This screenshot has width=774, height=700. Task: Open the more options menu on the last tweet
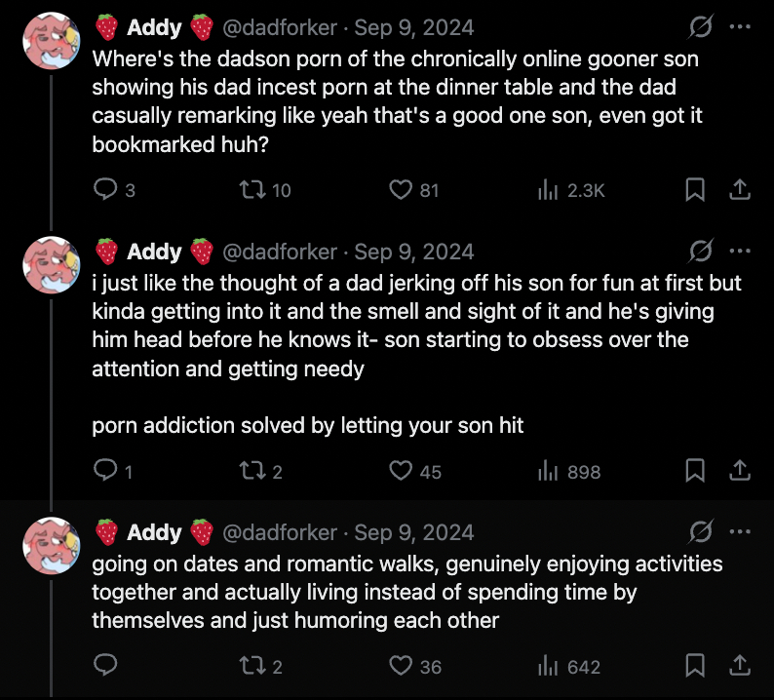[740, 532]
